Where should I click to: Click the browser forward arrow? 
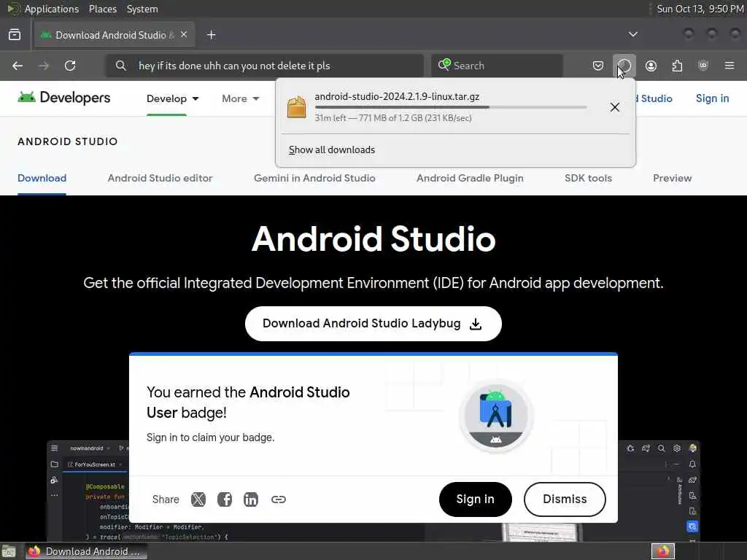coord(44,66)
